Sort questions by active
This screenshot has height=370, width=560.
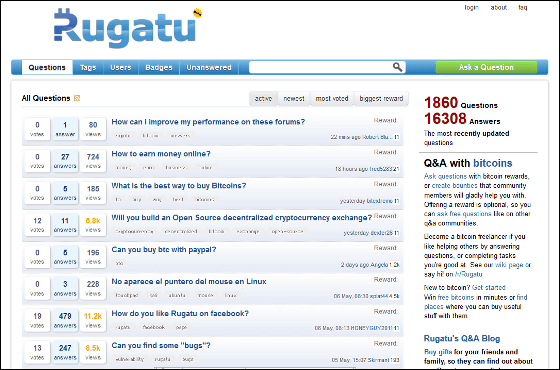264,99
